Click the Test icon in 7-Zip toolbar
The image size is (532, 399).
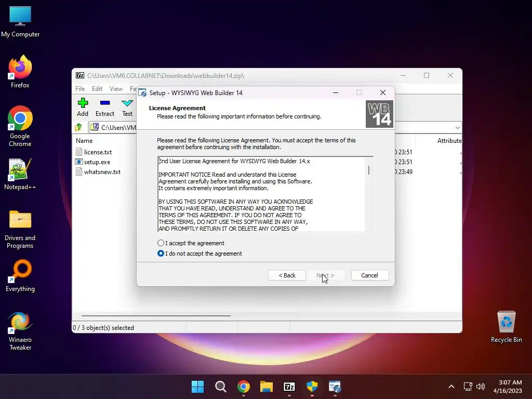127,107
